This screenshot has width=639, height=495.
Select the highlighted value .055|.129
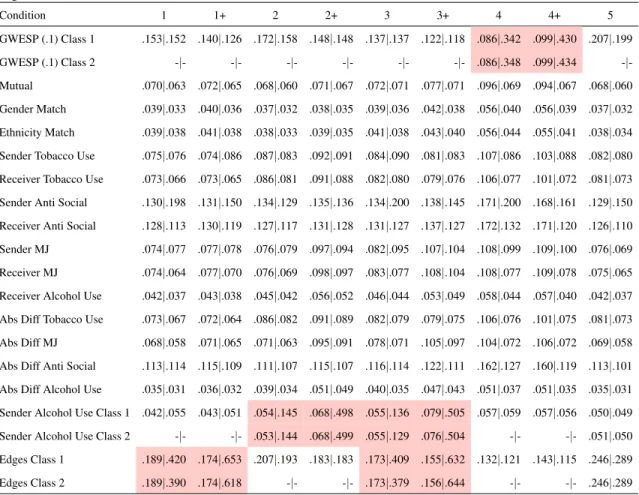click(387, 436)
